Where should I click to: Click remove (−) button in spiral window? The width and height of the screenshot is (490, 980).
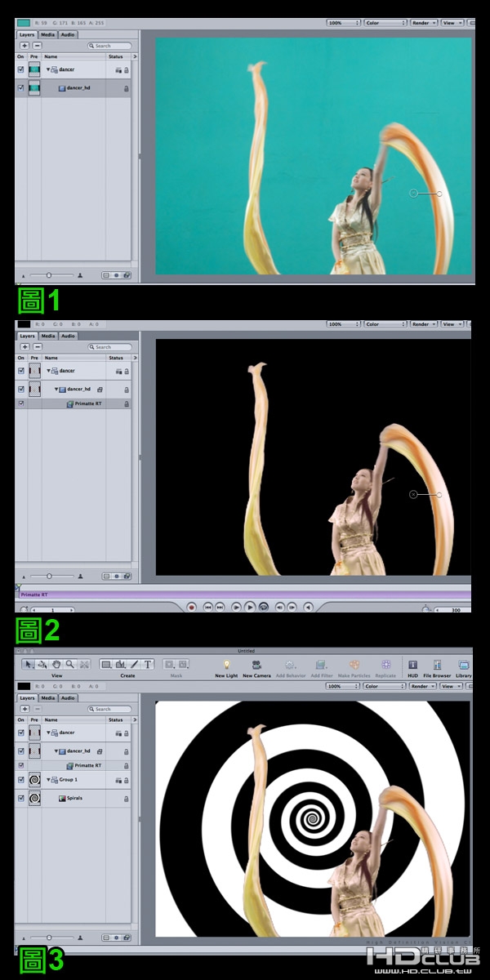click(x=37, y=710)
